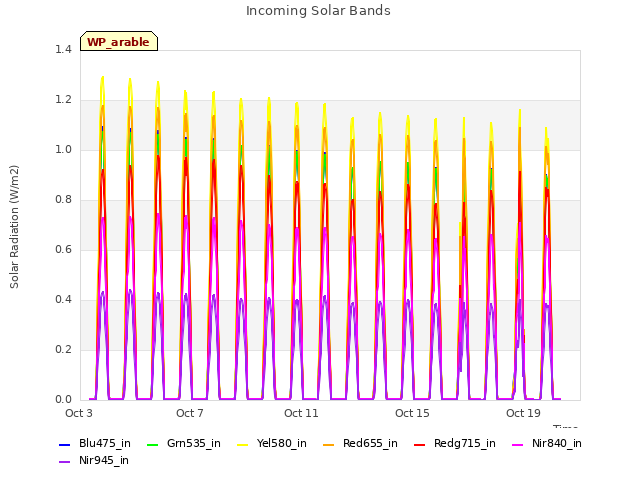This screenshot has height=480, width=640.
Task: Click the blue Blu475_in legend swatch
Action: [65, 445]
